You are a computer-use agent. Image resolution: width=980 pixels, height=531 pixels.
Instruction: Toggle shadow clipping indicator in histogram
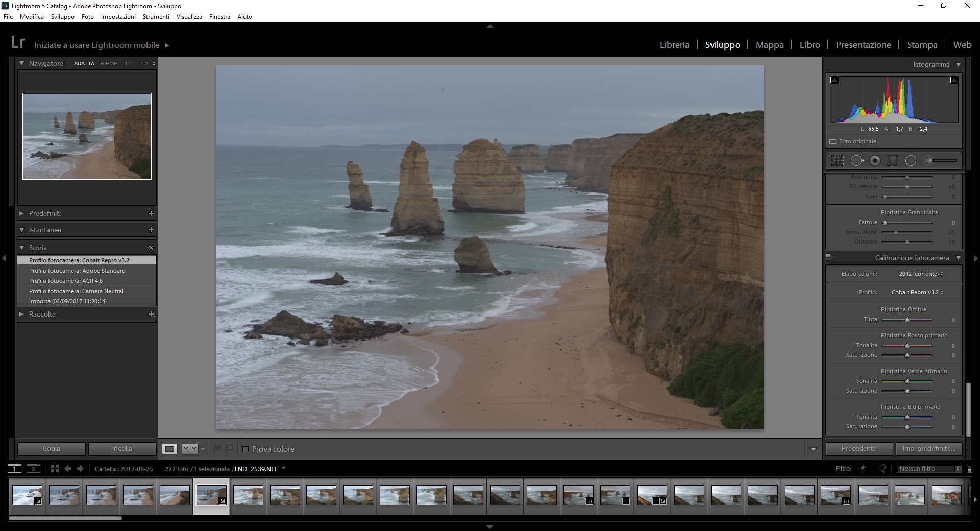835,80
